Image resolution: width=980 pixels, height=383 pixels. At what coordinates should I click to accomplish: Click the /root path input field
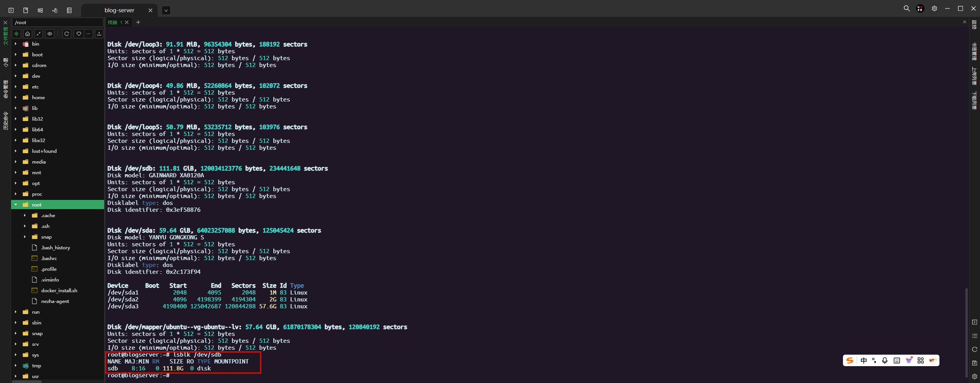pos(57,23)
